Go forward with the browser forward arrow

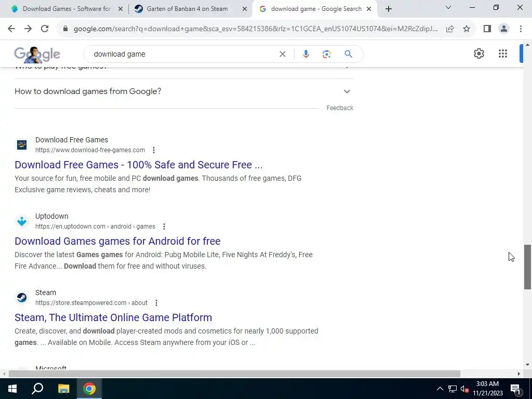tap(28, 29)
